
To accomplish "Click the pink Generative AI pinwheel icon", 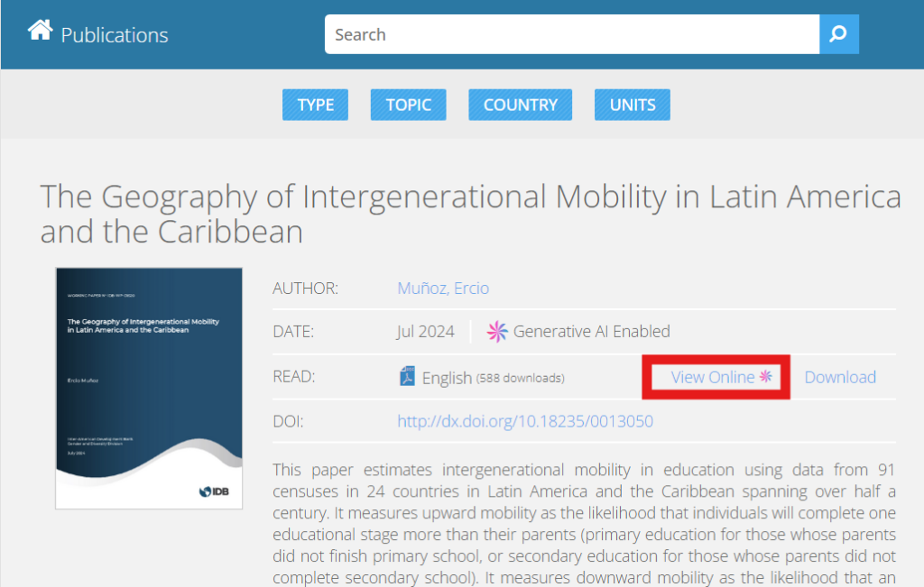I will (497, 332).
